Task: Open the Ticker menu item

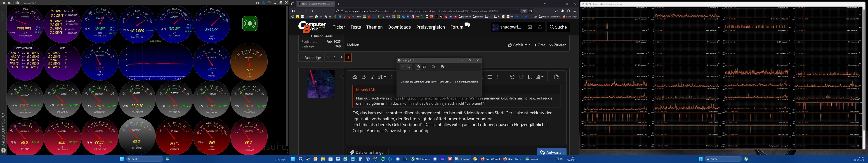Action: coord(339,27)
